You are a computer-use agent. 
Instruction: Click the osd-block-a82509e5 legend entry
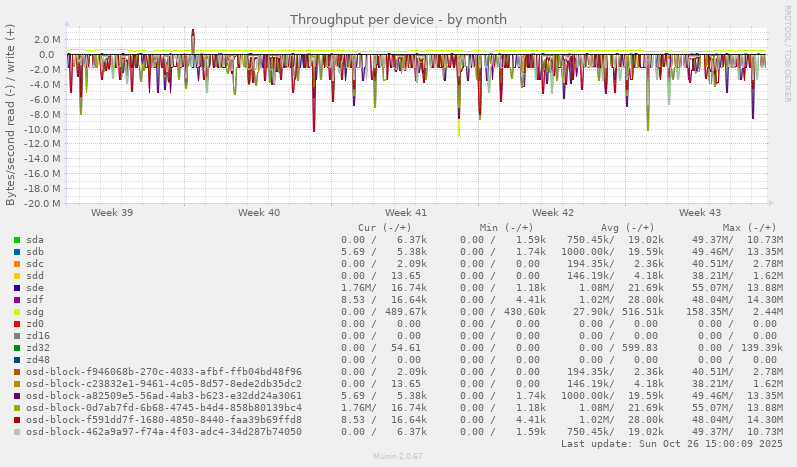[x=163, y=396]
